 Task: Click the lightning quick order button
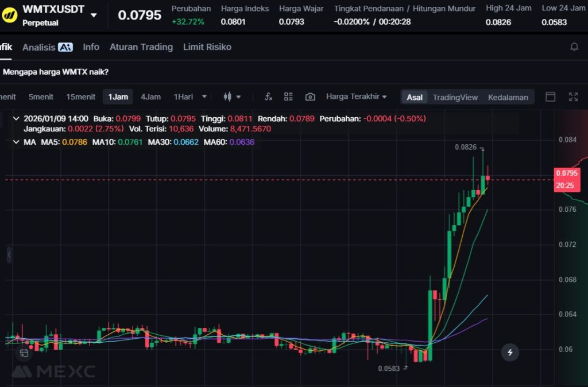(x=510, y=352)
